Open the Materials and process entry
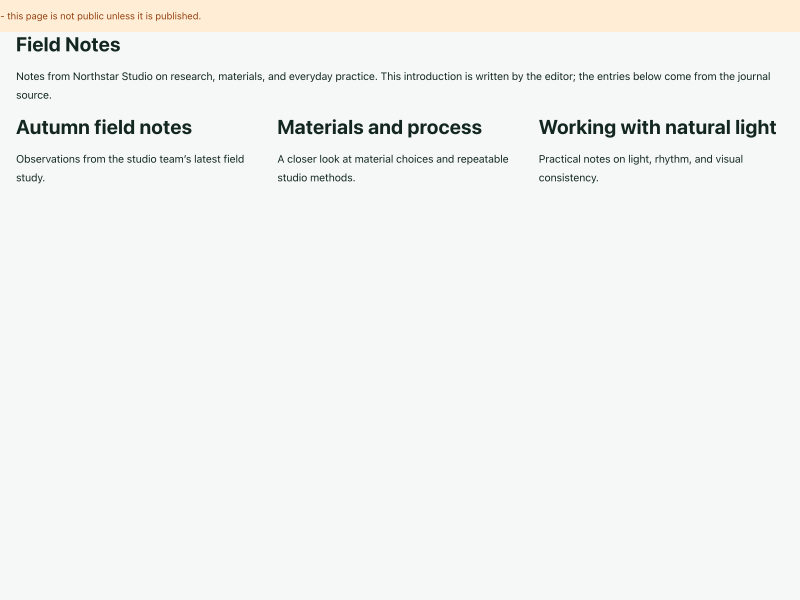Viewport: 800px width, 600px height. (380, 128)
